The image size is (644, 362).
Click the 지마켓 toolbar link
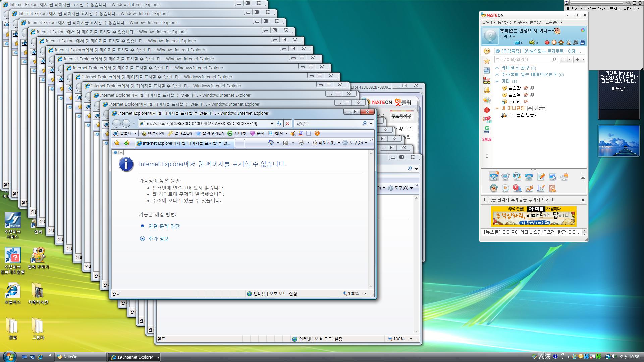(237, 133)
